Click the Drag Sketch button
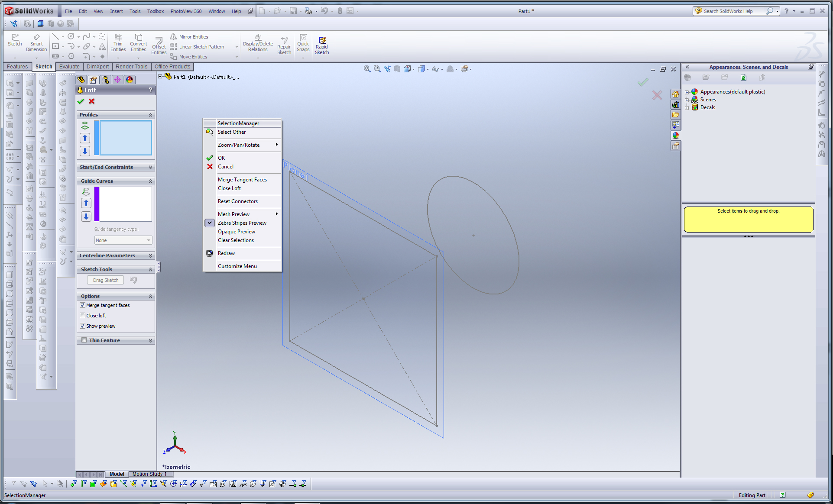Image resolution: width=833 pixels, height=504 pixels. tap(106, 280)
